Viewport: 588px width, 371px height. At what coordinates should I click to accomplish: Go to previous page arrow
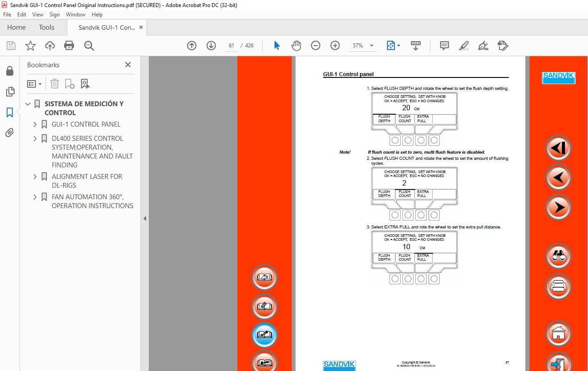tap(192, 46)
